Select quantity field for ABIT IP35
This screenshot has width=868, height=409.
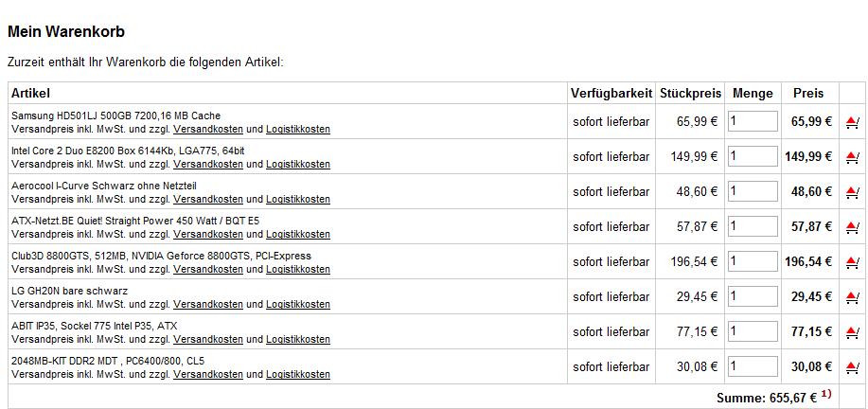coord(753,331)
